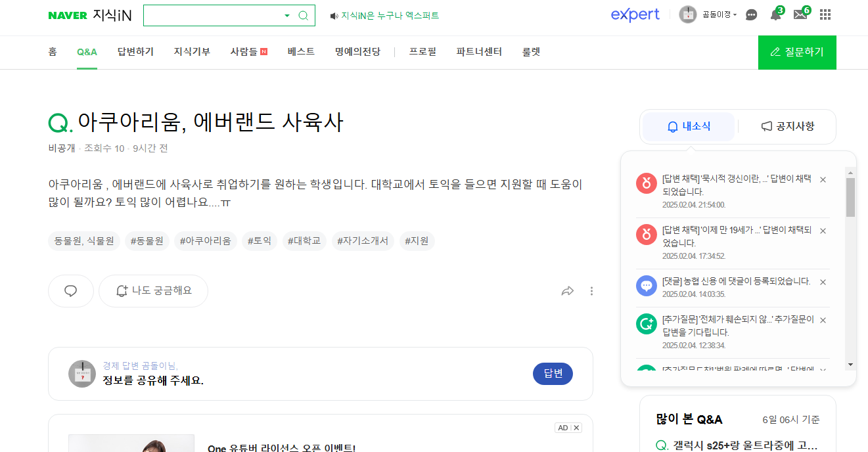Open the 농협 신용 comment notification
This screenshot has width=868, height=452.
737,281
